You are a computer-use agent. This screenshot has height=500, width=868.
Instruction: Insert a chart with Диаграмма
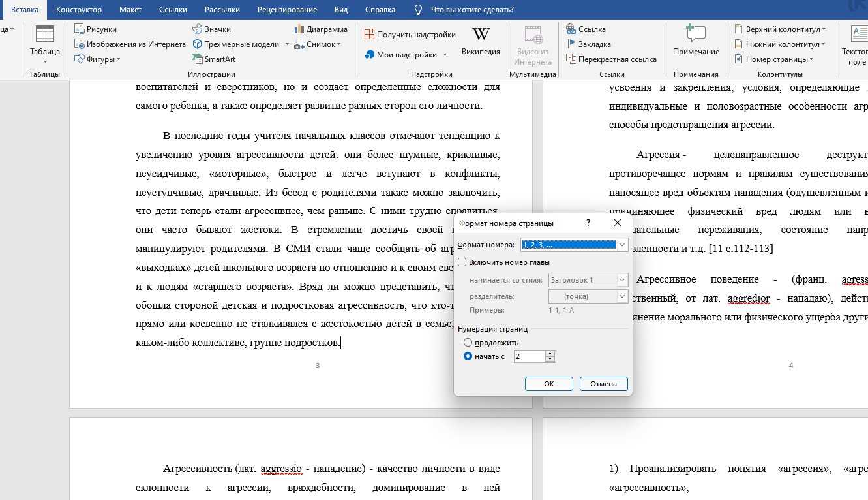pos(321,29)
